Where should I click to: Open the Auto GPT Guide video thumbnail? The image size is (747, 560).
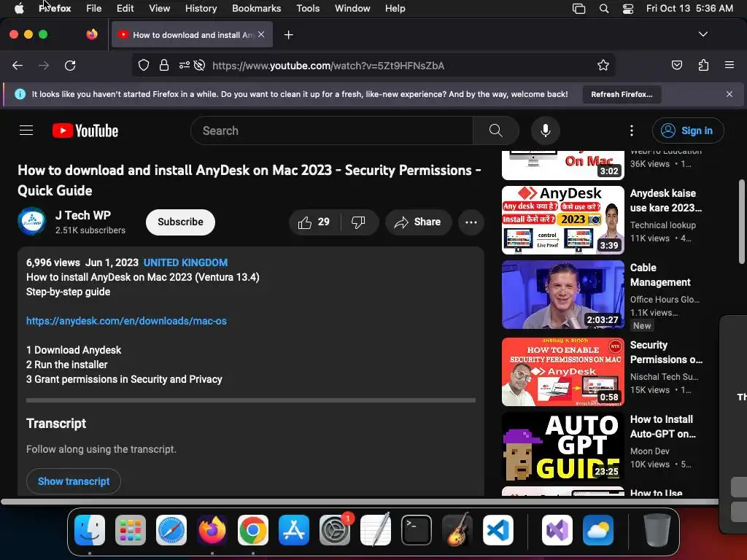(562, 446)
